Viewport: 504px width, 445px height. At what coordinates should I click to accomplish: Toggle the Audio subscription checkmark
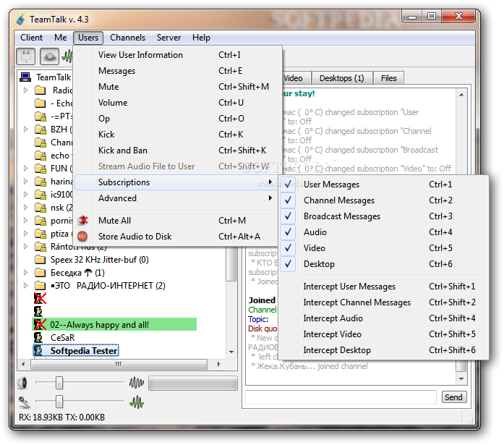click(289, 232)
